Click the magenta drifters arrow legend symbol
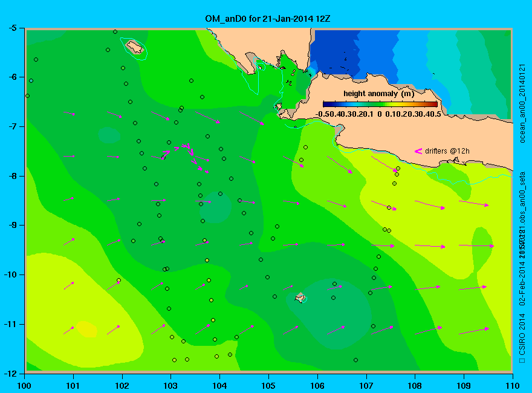The image size is (532, 393). click(418, 151)
